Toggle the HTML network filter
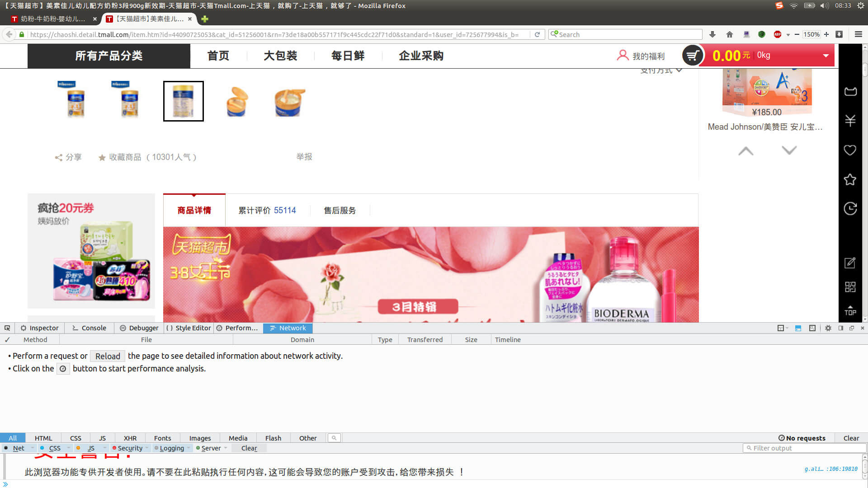This screenshot has height=488, width=868. click(x=43, y=438)
